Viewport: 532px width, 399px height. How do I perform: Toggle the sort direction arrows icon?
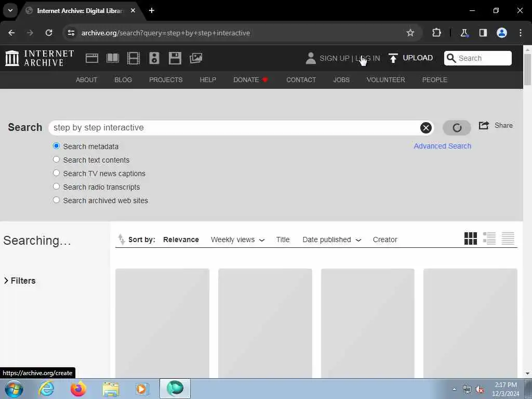(121, 239)
